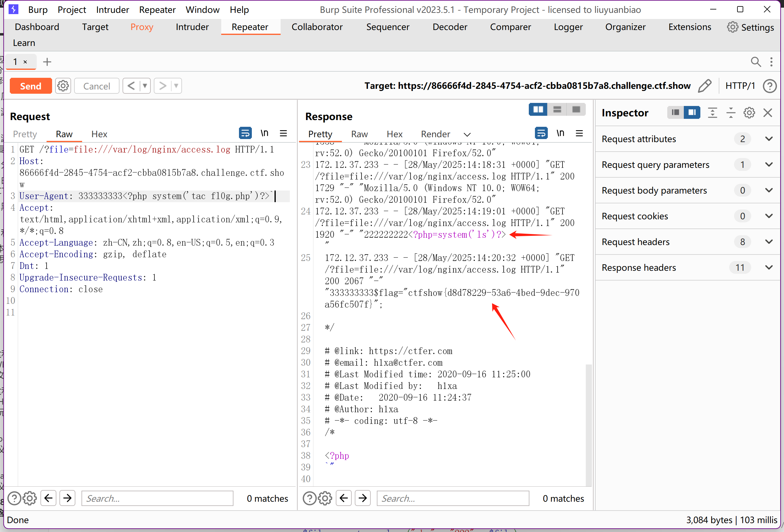The height and width of the screenshot is (532, 784).
Task: Open the Intruder menu in menu bar
Action: (x=112, y=10)
